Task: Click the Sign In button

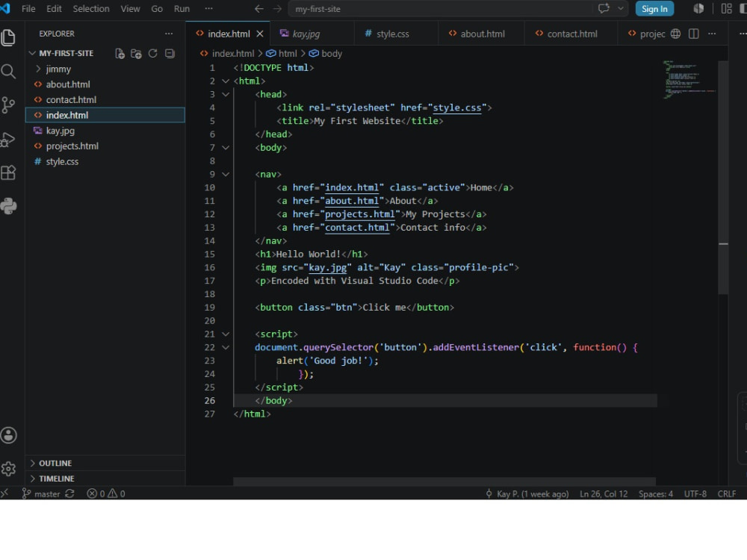Action: [654, 8]
